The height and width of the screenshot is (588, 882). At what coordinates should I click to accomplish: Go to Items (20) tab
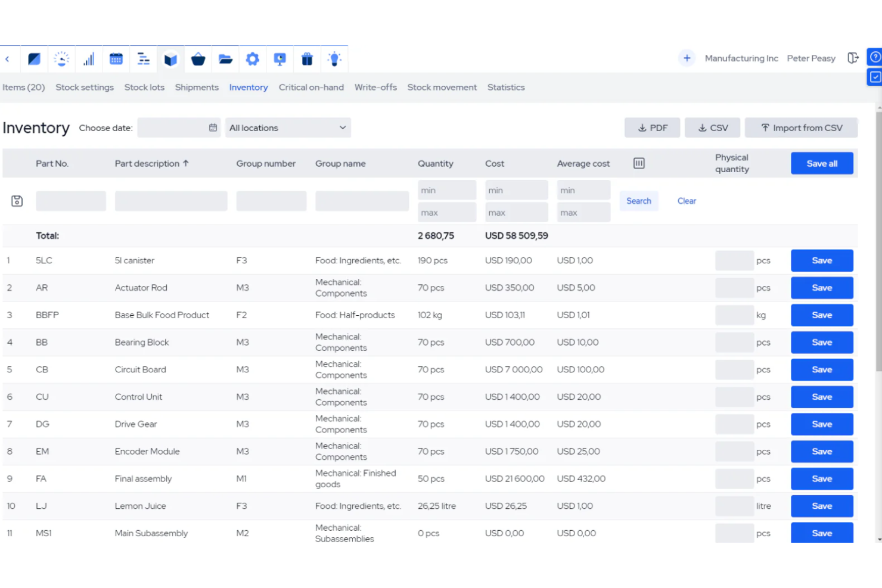[x=24, y=87]
